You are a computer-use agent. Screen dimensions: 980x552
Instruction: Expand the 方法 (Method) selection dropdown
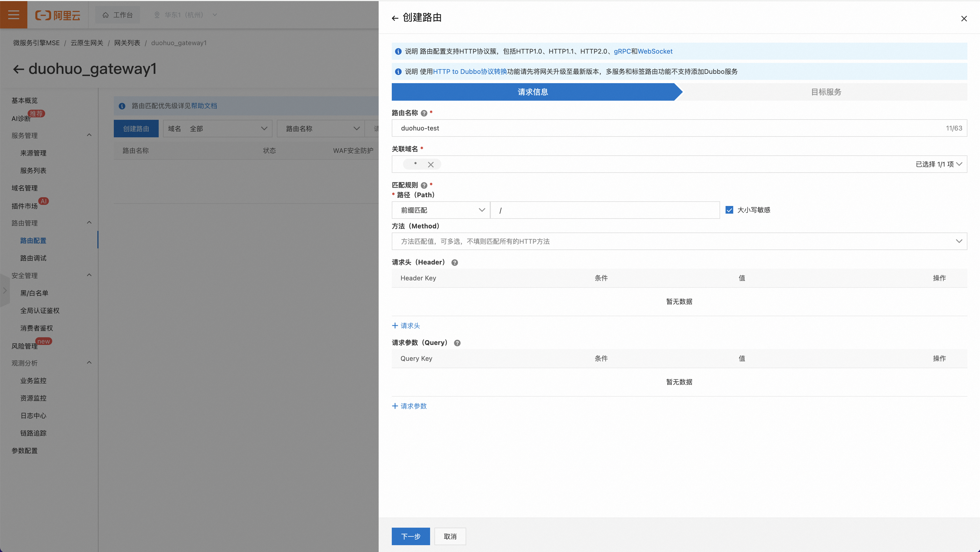(679, 242)
